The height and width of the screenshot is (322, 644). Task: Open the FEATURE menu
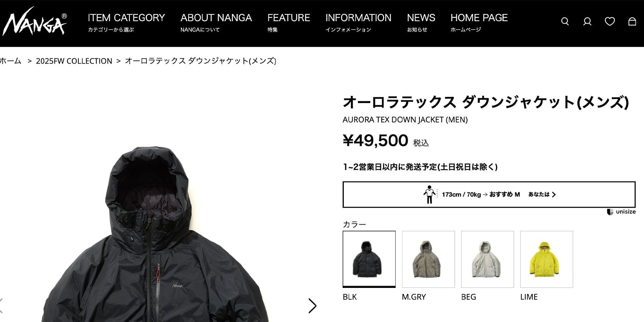pos(288,22)
